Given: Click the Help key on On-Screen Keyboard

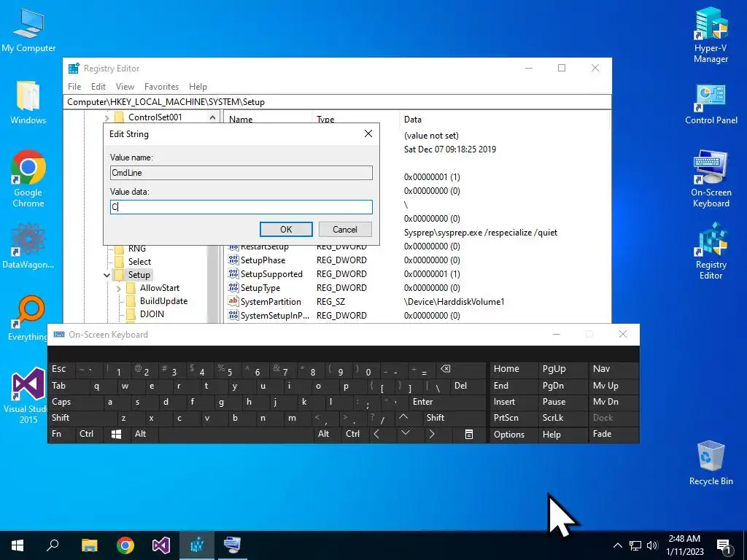Looking at the screenshot, I should (x=562, y=435).
